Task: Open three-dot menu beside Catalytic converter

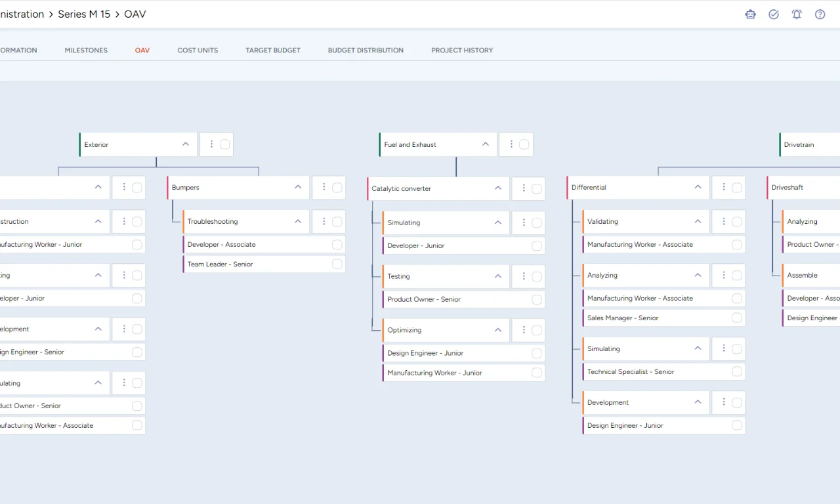Action: tap(524, 188)
